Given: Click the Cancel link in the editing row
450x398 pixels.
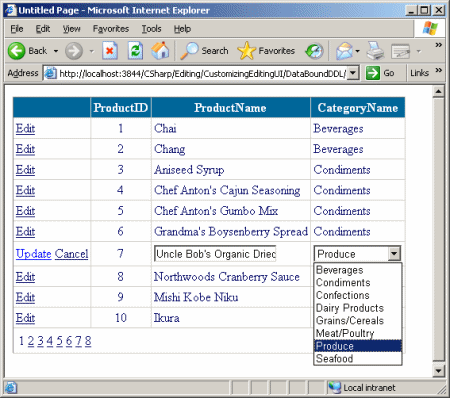Looking at the screenshot, I should point(71,254).
